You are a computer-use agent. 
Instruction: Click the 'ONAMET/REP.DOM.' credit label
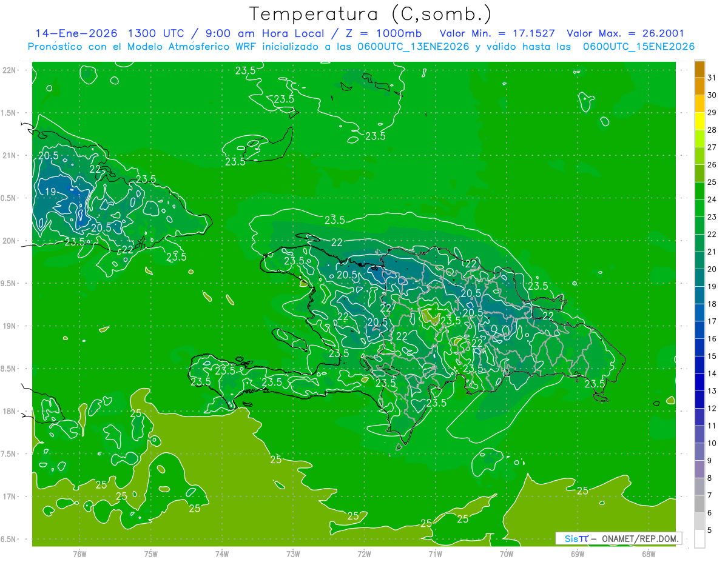tap(640, 538)
